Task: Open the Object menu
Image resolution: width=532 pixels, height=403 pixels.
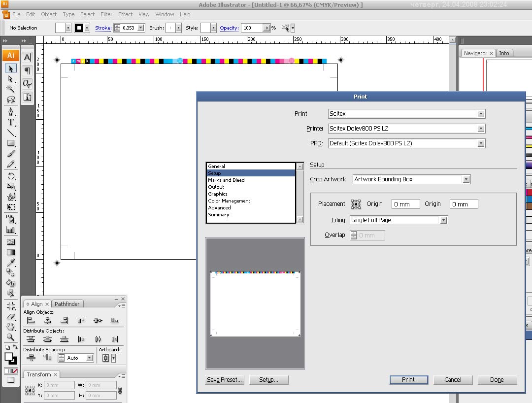Action: coord(49,14)
